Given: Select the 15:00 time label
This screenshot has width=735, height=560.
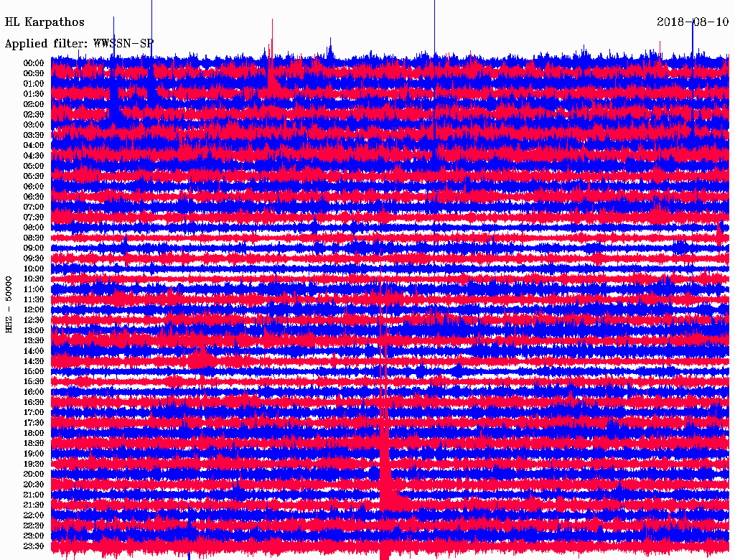Looking at the screenshot, I should 34,371.
